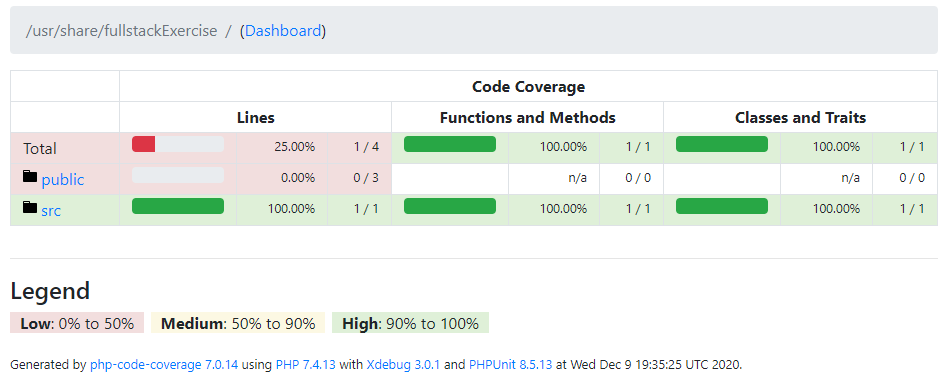948x387 pixels.
Task: Click the folder icon beside src
Action: 30,207
